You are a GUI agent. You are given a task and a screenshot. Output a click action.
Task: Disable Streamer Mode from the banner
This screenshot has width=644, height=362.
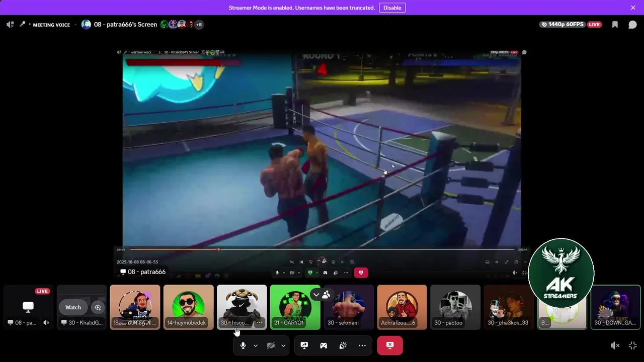coord(392,8)
